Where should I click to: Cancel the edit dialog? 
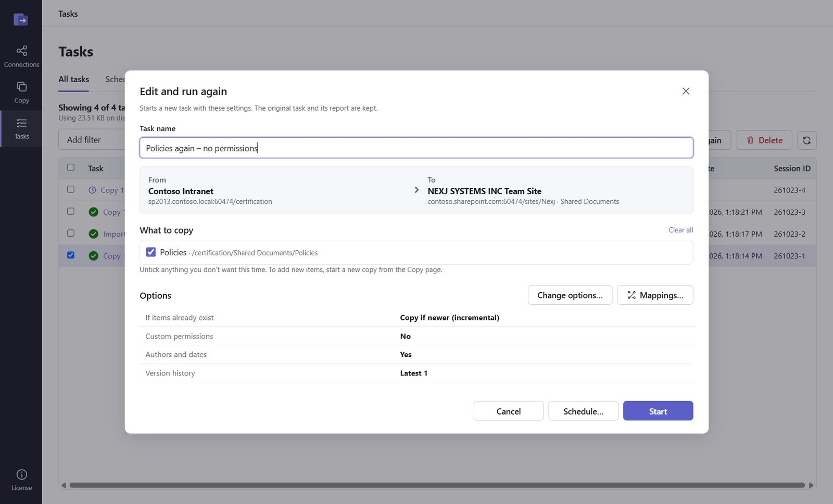[x=509, y=411]
